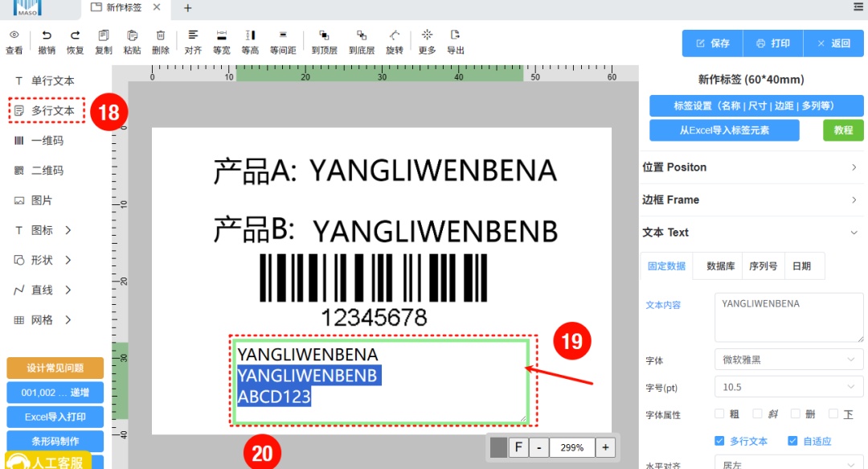Toggle the 粗 bold checkbox
Screen dimensions: 868x469
coord(719,413)
